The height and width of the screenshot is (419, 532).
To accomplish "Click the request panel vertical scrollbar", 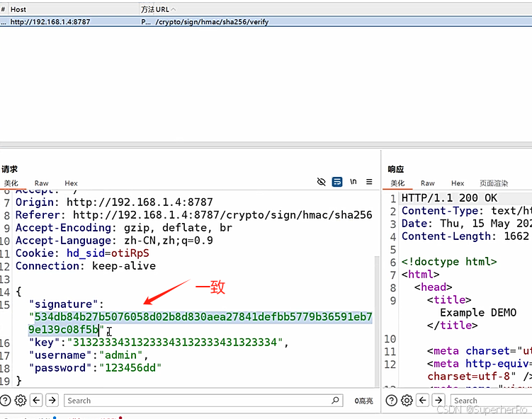I will click(x=377, y=321).
